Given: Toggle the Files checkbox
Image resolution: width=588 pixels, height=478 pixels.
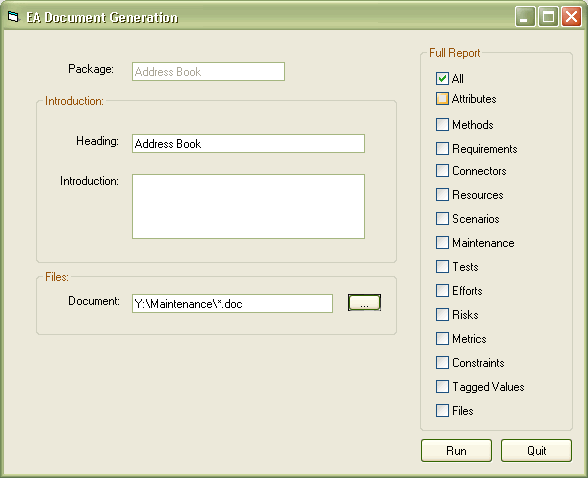Looking at the screenshot, I should (x=442, y=411).
